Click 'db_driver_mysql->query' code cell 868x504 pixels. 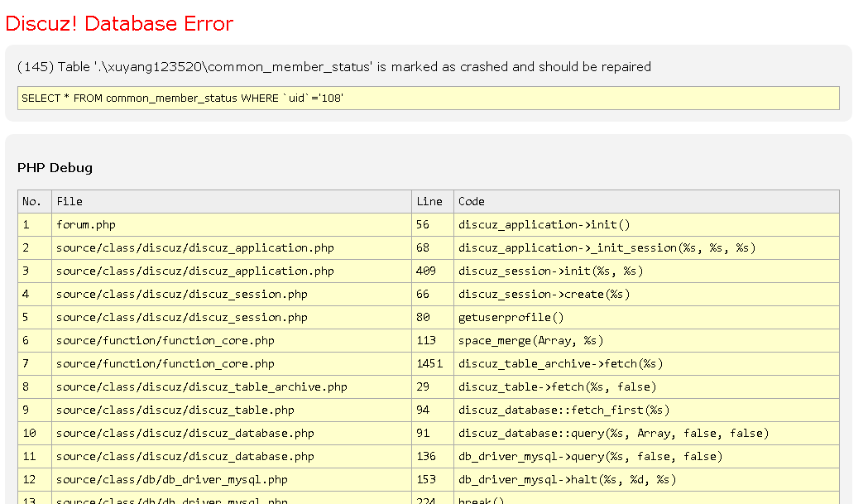pos(646,457)
